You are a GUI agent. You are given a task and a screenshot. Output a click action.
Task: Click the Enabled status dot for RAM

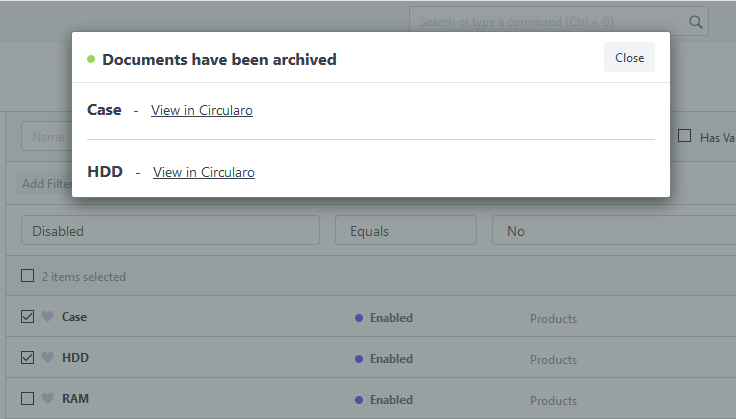point(359,400)
